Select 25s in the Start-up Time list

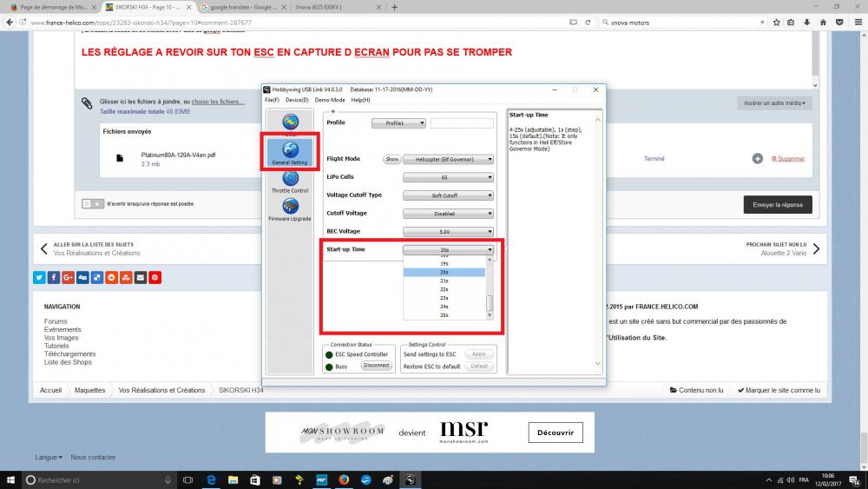click(444, 315)
